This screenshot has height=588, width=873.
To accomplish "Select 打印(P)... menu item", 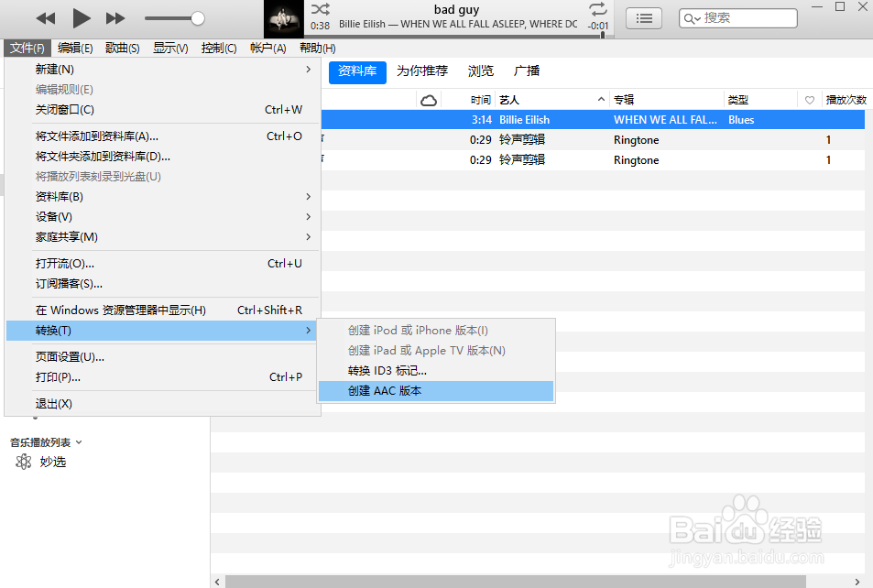I will coord(162,377).
